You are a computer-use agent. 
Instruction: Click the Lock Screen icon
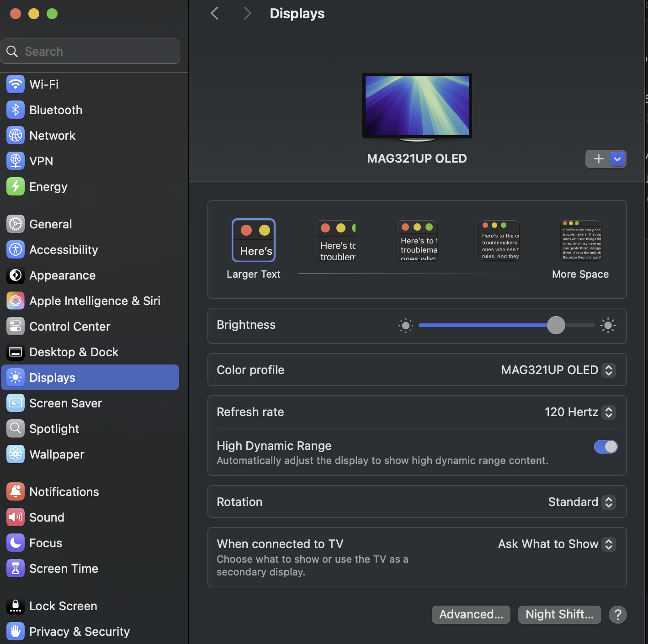[16, 606]
